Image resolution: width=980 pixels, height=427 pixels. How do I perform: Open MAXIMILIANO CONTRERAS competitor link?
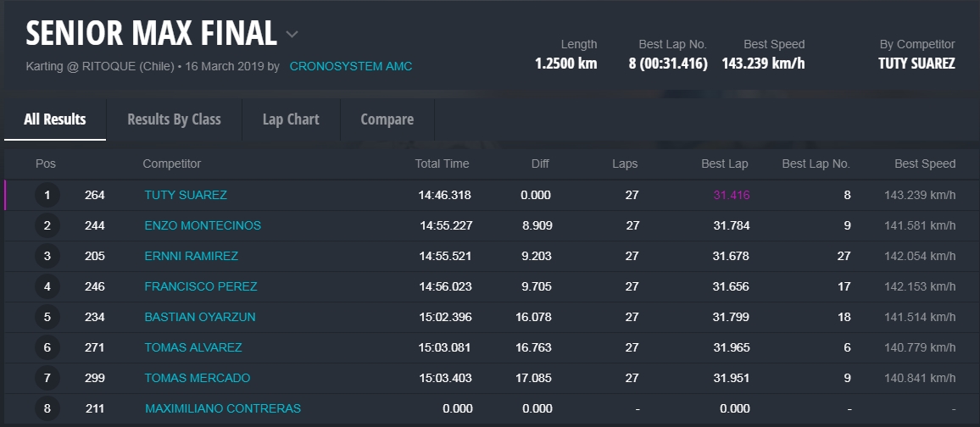(x=223, y=408)
